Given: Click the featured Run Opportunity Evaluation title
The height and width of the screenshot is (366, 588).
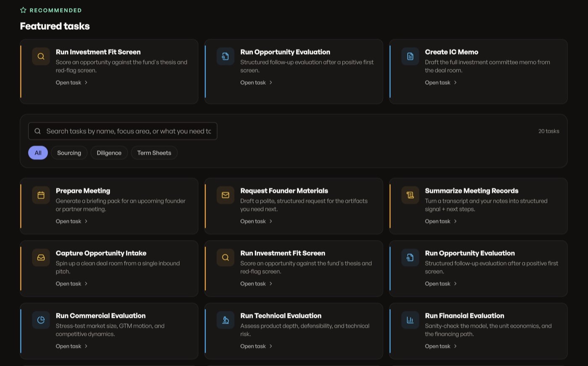Looking at the screenshot, I should tap(285, 52).
